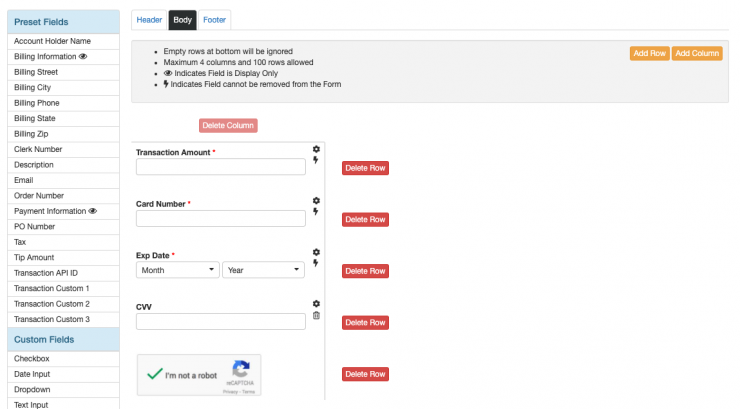Select Transaction Custom 1 preset field
This screenshot has height=409, width=740.
(x=63, y=289)
